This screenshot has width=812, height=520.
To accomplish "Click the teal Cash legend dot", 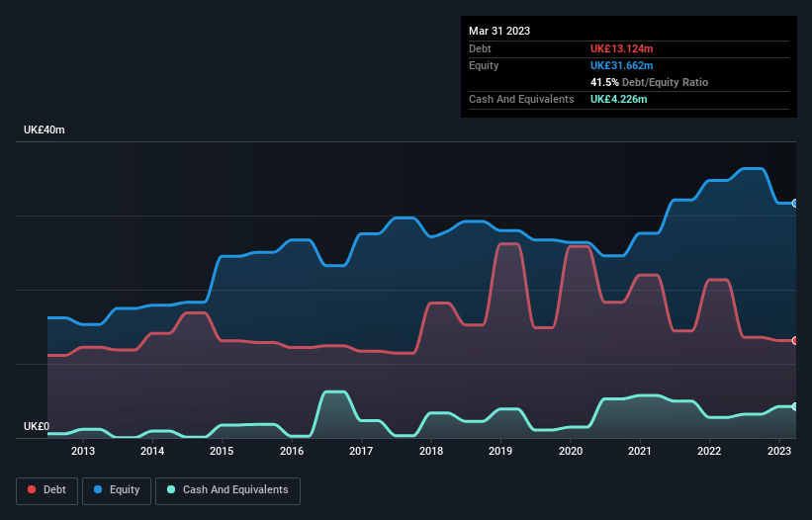I will pos(171,489).
